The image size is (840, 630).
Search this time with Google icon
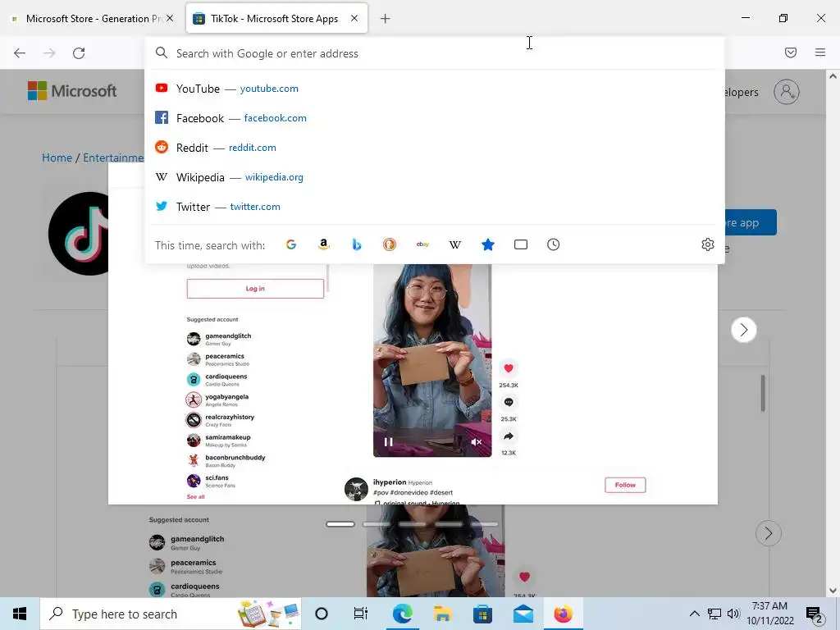[x=291, y=244]
